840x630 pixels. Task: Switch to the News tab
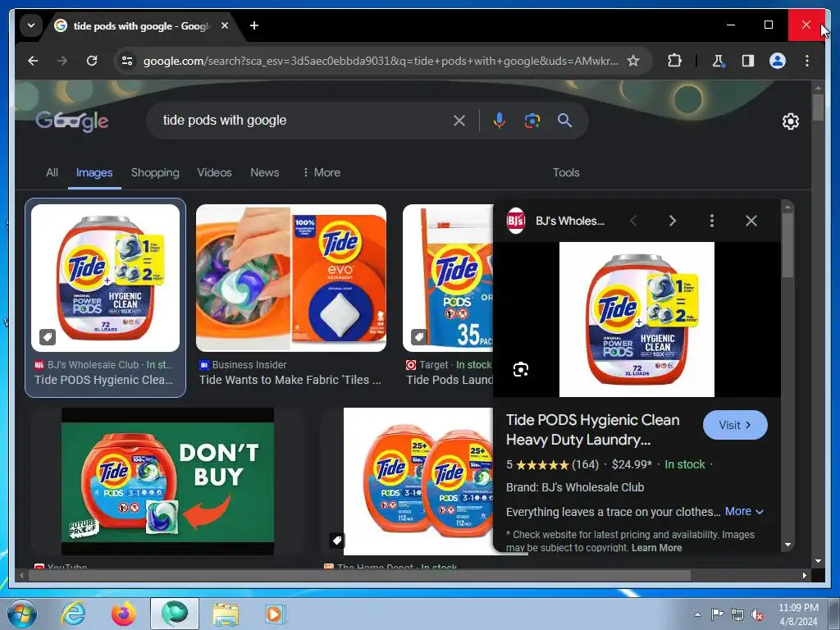pos(265,172)
